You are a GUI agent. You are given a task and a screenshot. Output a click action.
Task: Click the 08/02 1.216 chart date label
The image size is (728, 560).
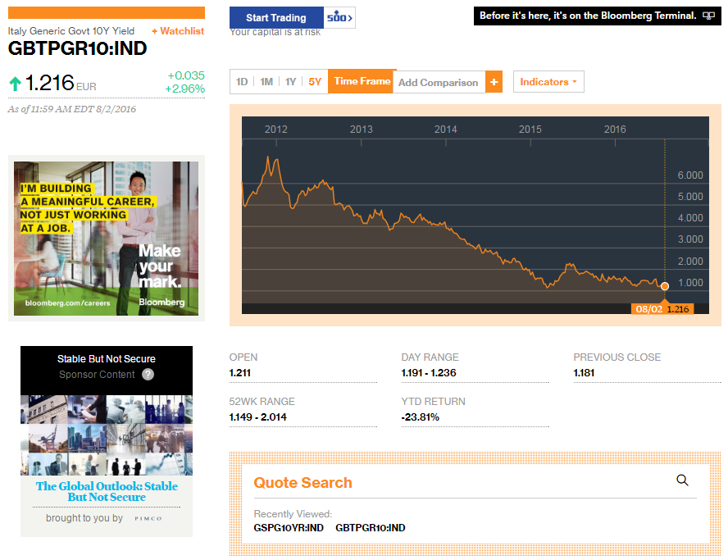662,309
